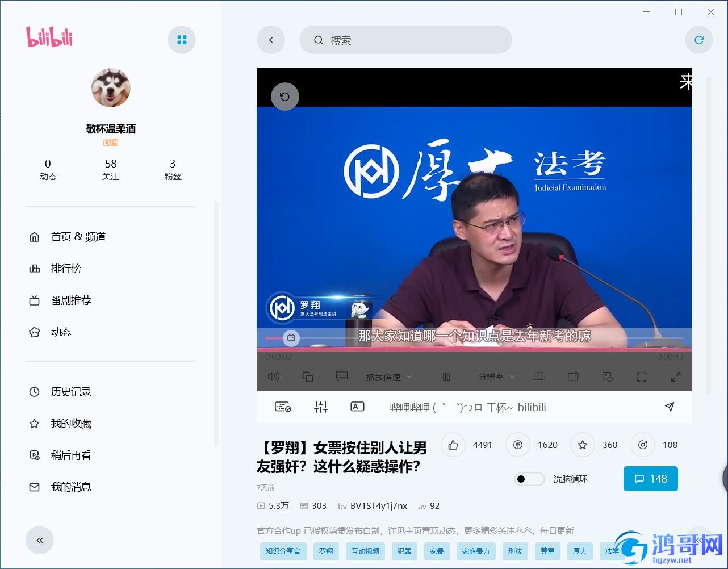Expand the player with diagonal arrows icon
This screenshot has height=569, width=728.
click(x=676, y=376)
